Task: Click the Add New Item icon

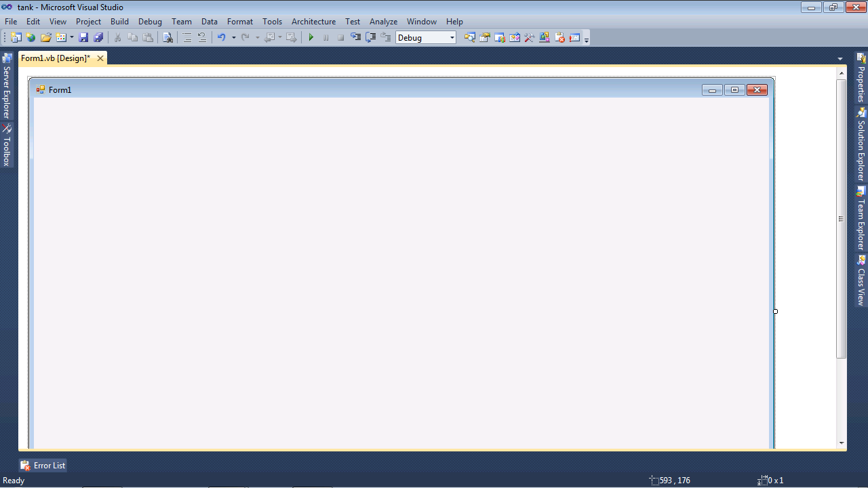Action: click(61, 38)
